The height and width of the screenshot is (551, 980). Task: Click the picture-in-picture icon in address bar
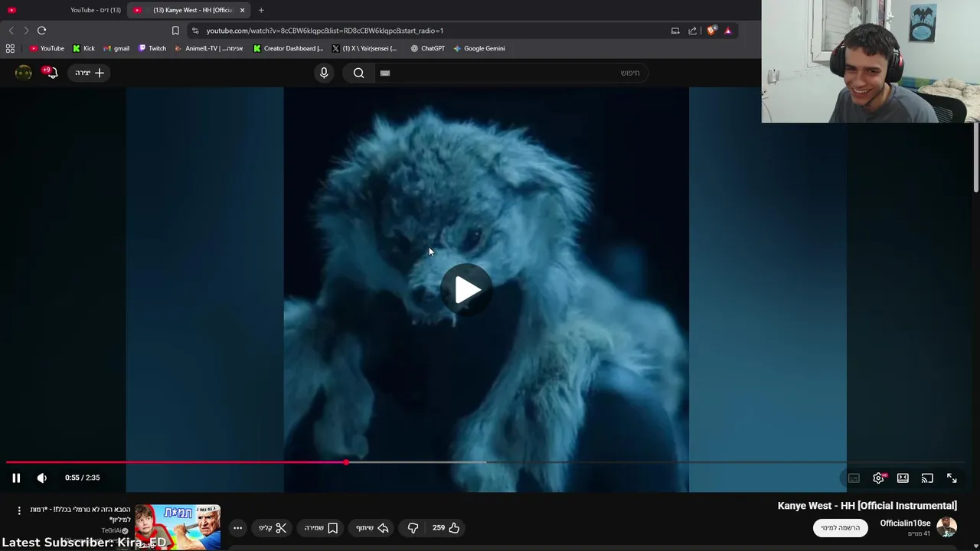(x=675, y=31)
